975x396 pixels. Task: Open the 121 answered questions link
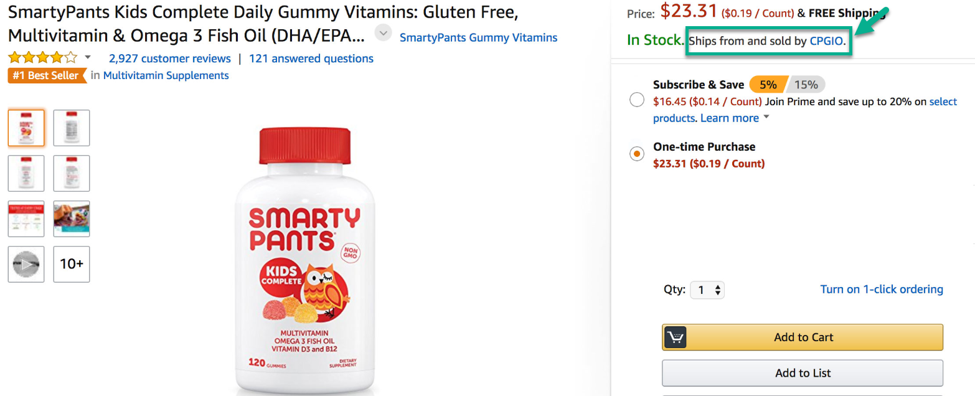(x=312, y=58)
